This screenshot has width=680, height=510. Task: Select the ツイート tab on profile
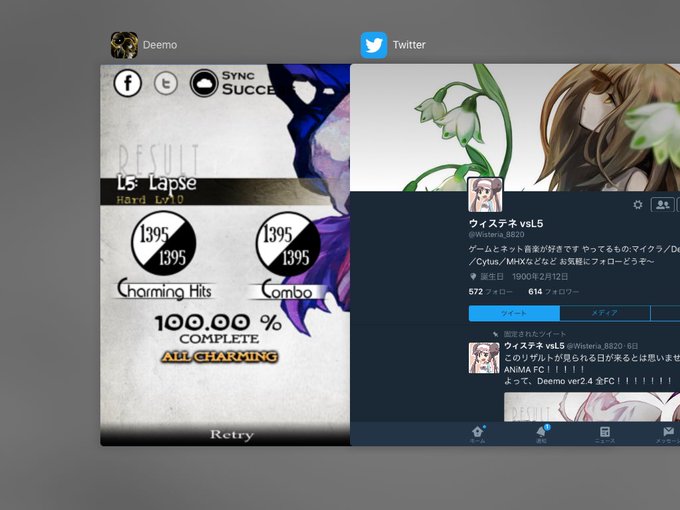tap(514, 313)
